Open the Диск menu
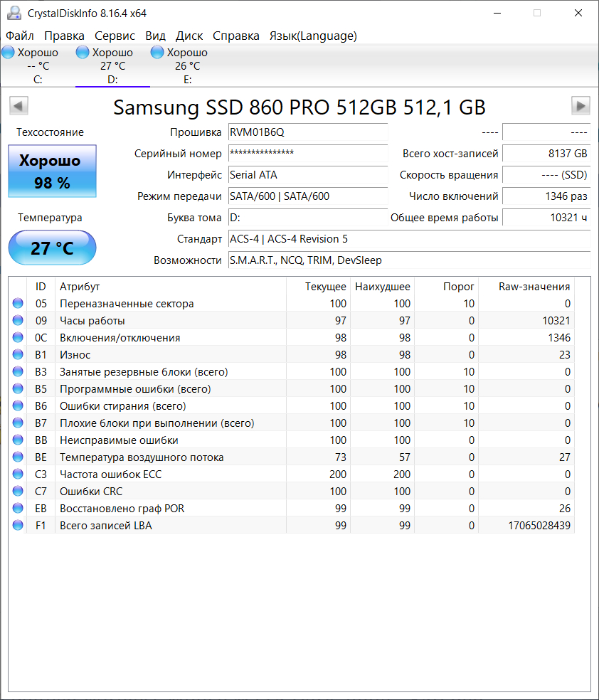The height and width of the screenshot is (700, 599). pyautogui.click(x=189, y=36)
